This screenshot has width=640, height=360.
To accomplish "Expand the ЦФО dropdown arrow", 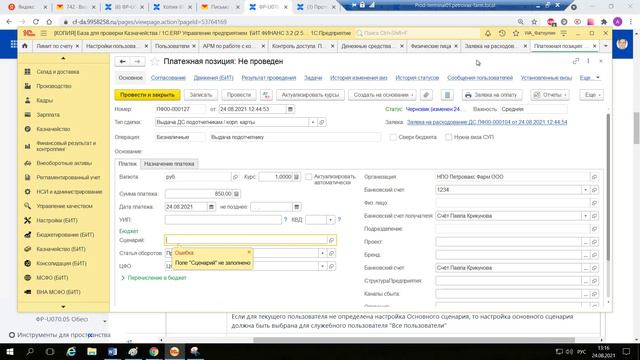I will pos(322,267).
